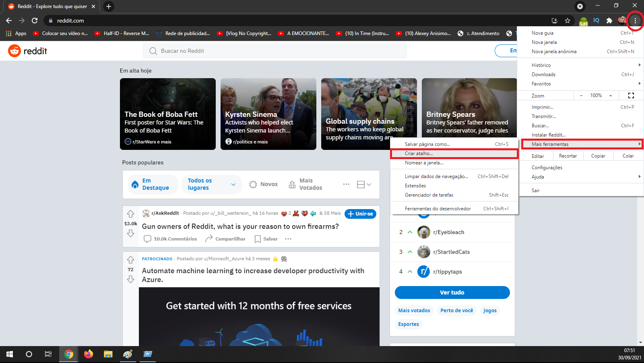Viewport: 644px width, 363px height.
Task: Launch Firefox from the taskbar
Action: (89, 354)
